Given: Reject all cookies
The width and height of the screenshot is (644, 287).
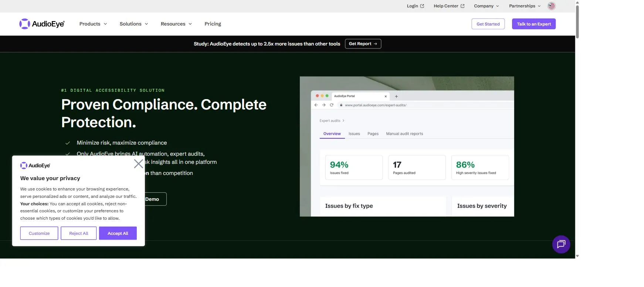Looking at the screenshot, I should 79,233.
